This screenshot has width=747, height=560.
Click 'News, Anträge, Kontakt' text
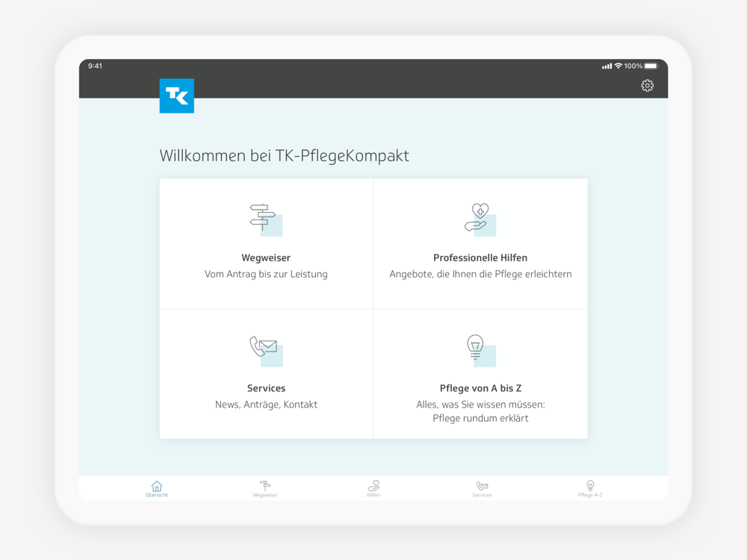266,405
